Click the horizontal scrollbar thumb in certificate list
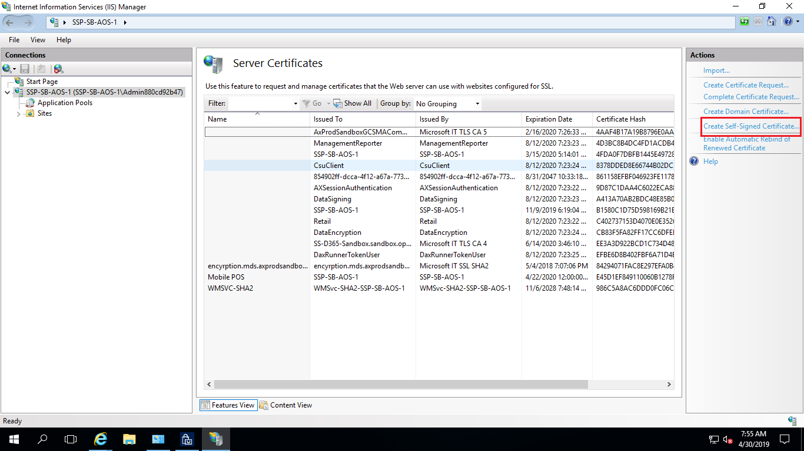The height and width of the screenshot is (451, 804). coord(400,384)
